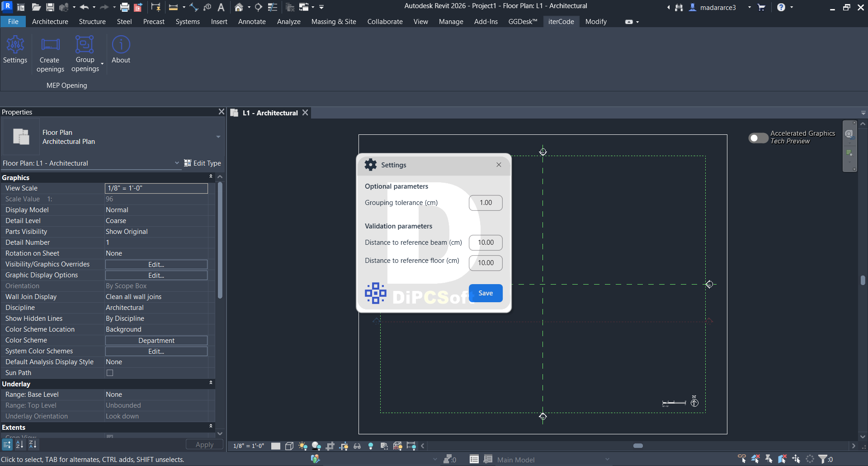This screenshot has height=466, width=868.
Task: Launch the Create openings tool
Action: [x=50, y=54]
